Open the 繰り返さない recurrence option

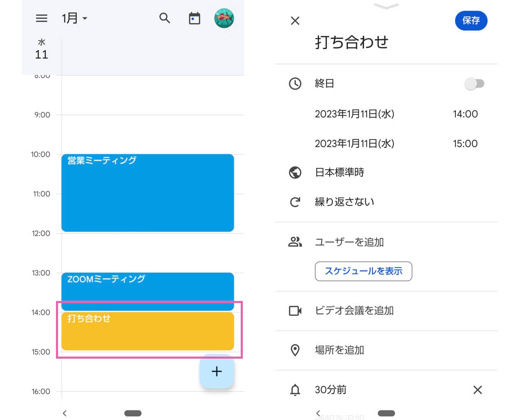click(344, 202)
